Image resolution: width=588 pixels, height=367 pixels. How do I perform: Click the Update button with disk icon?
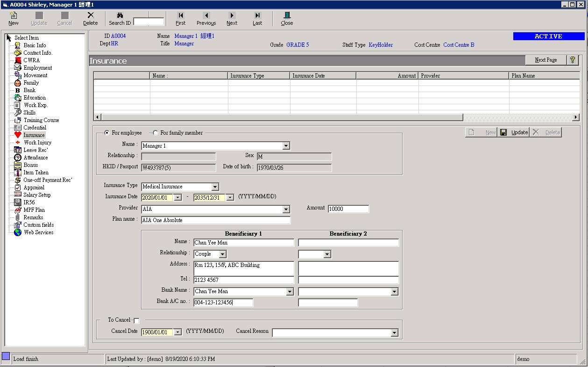tap(514, 132)
